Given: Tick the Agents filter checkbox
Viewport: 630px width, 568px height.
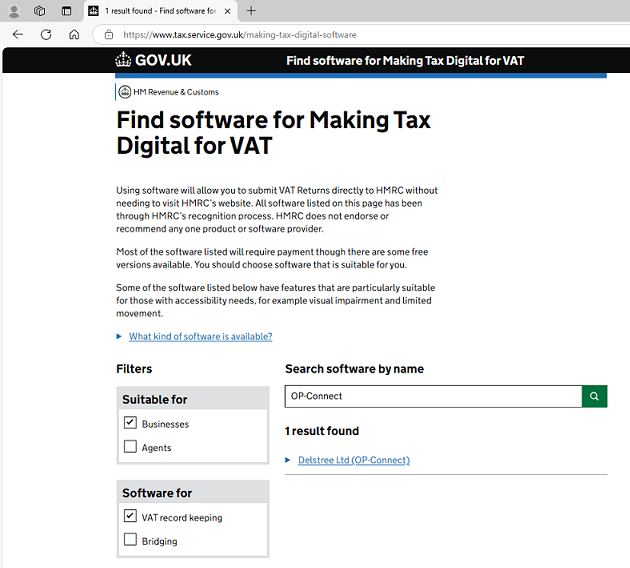Looking at the screenshot, I should (x=130, y=447).
